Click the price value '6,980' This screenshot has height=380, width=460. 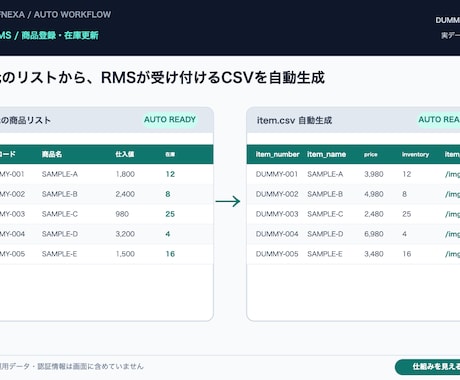pos(374,234)
